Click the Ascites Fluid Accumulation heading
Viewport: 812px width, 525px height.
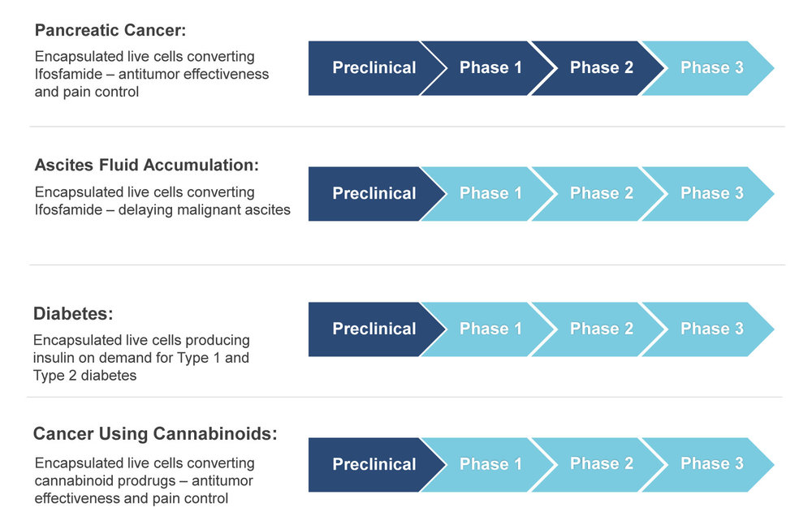coord(146,165)
